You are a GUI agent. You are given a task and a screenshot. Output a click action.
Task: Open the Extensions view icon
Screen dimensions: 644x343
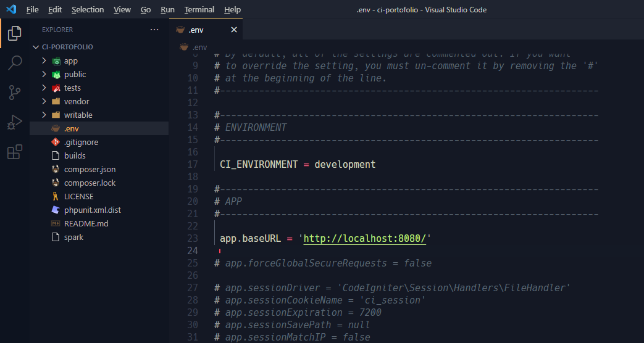tap(15, 152)
